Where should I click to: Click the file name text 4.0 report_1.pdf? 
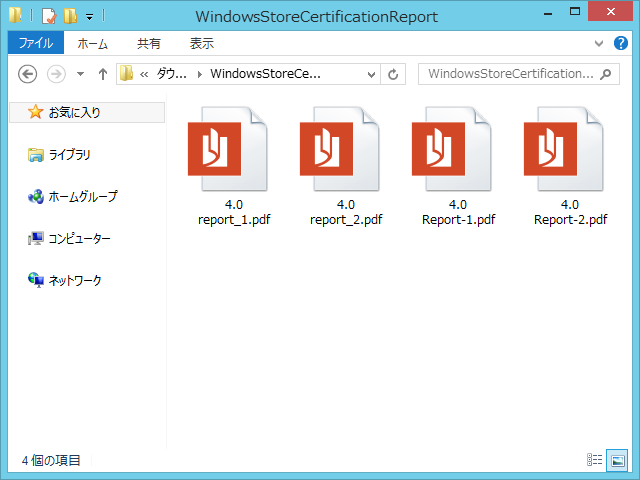pos(234,212)
